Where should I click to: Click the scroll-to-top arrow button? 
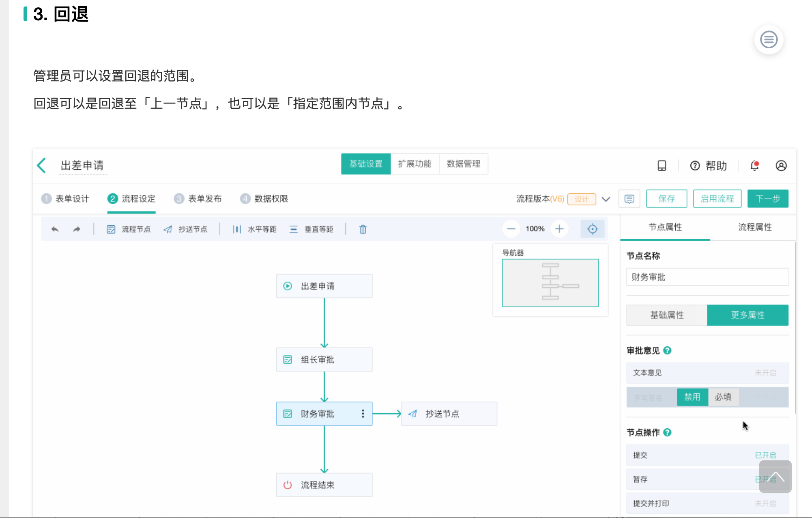(775, 477)
